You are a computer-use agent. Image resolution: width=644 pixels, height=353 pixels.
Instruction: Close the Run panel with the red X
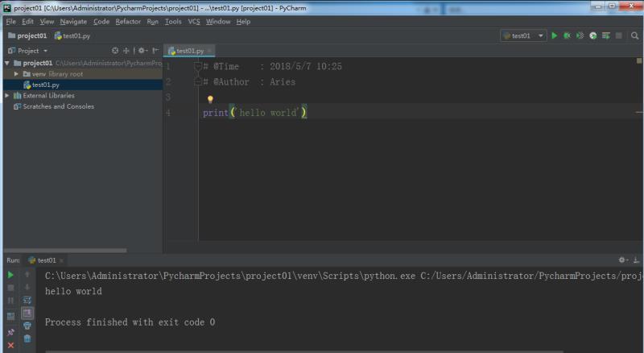point(10,345)
